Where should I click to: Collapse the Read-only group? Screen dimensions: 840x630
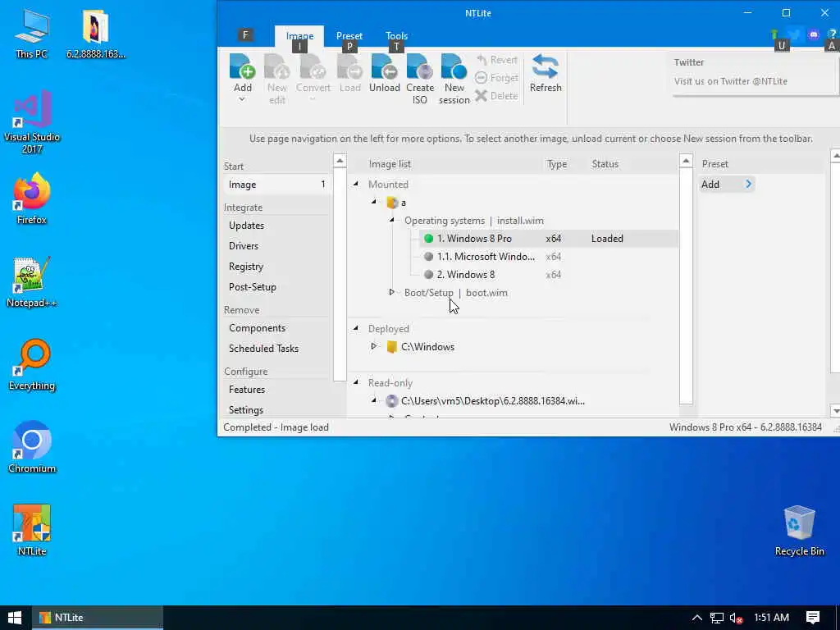(x=356, y=382)
